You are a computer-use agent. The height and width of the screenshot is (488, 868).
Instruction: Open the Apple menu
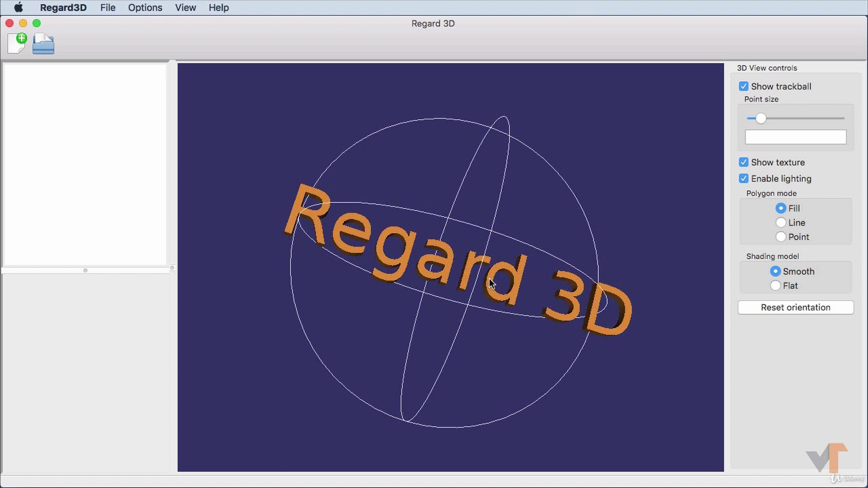(x=19, y=7)
